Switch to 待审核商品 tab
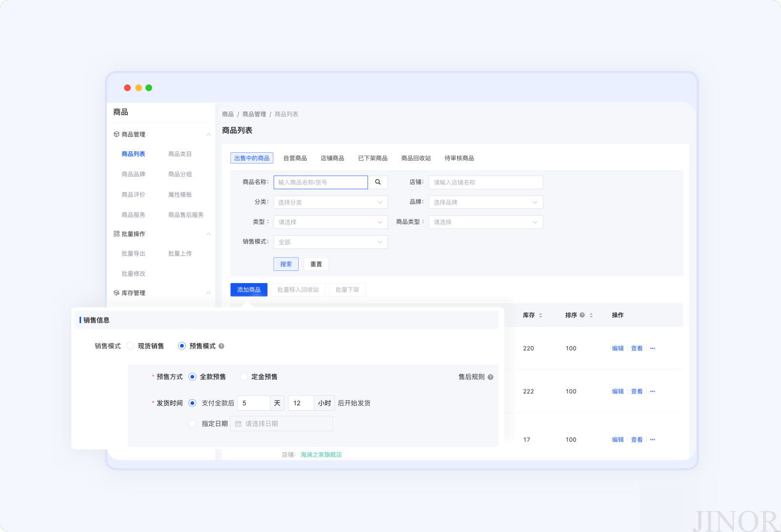Screen dimensions: 781x532 click(x=459, y=158)
